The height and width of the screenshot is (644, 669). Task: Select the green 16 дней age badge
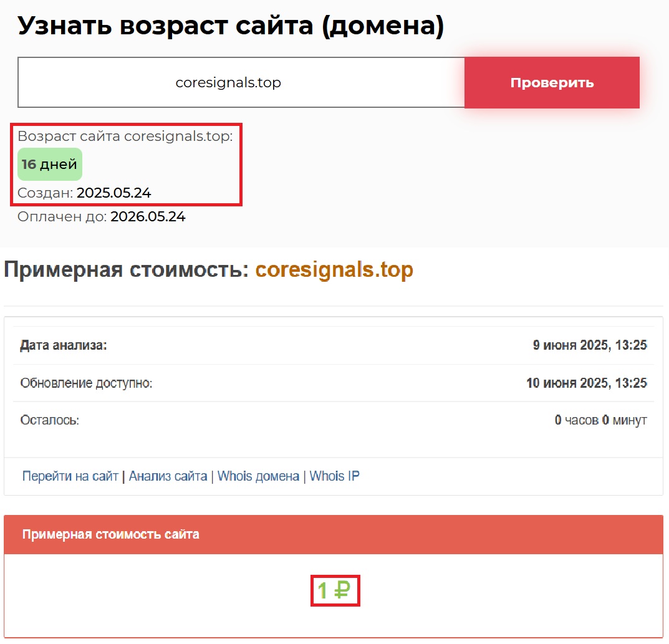coord(50,165)
